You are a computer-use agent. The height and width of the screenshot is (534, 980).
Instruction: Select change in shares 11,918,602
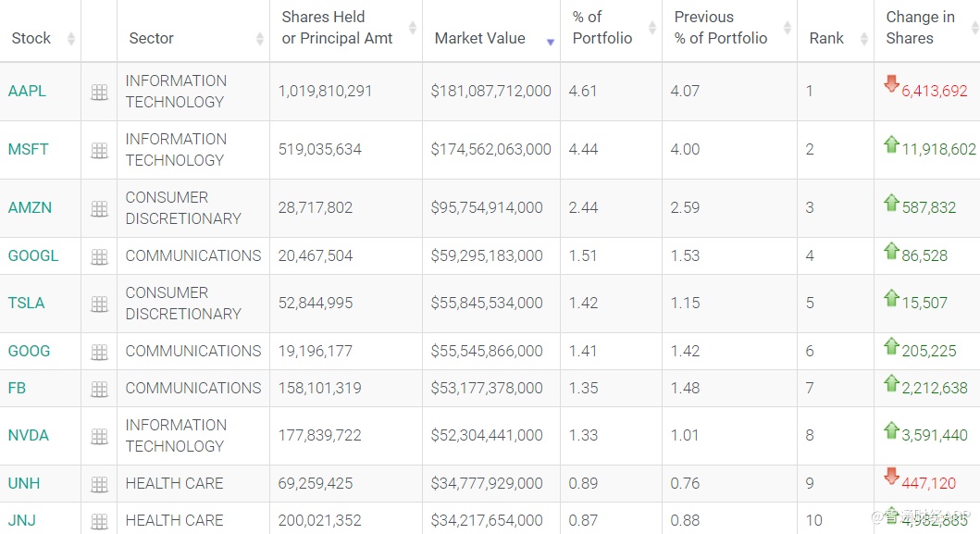pyautogui.click(x=938, y=149)
